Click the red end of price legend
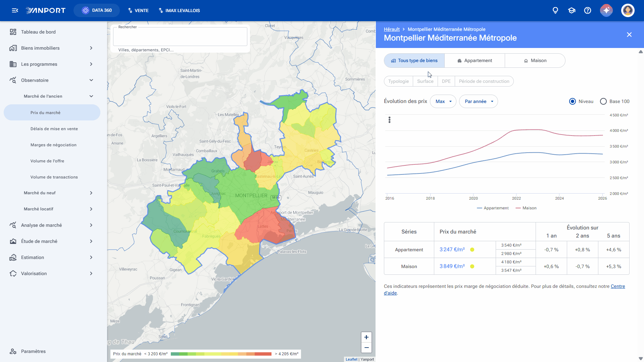The height and width of the screenshot is (362, 644). (x=263, y=354)
